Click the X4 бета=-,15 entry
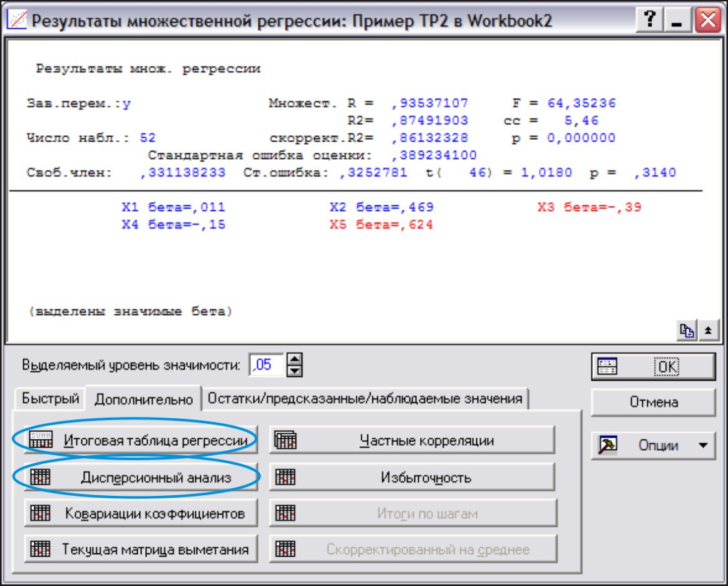728x586 pixels. [x=173, y=225]
